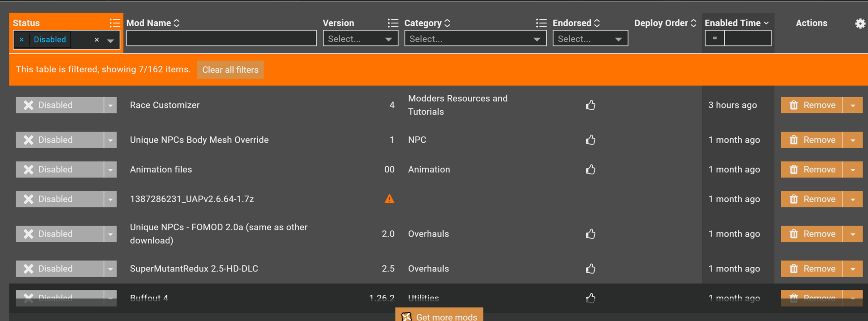Click list filter icon in Category header

[541, 23]
